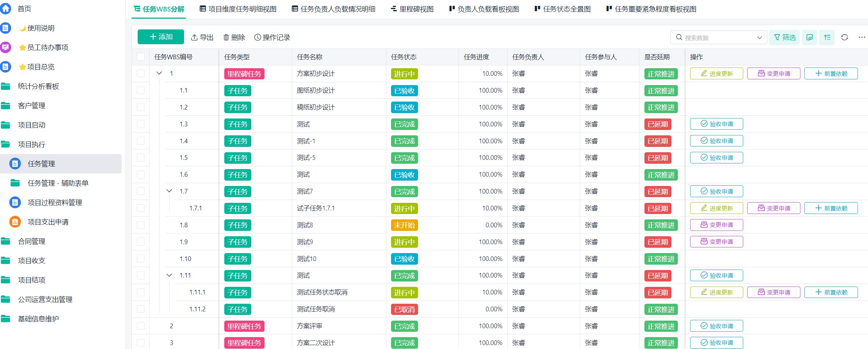Click the refresh data icon
Screen dimensions: 868x349
[845, 37]
